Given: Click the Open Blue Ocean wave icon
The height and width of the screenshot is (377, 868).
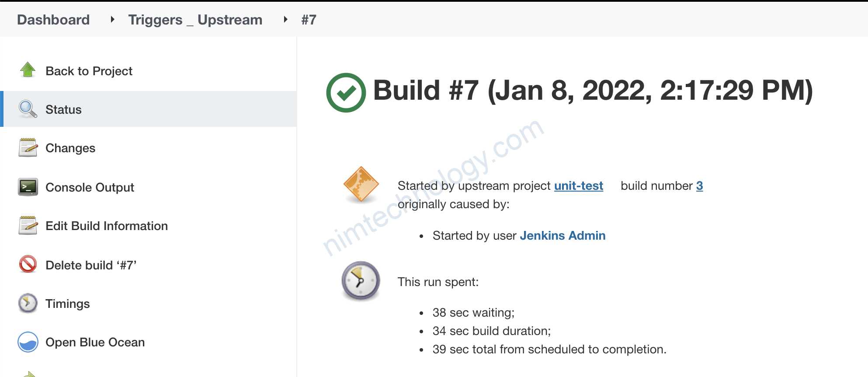Looking at the screenshot, I should pos(27,342).
